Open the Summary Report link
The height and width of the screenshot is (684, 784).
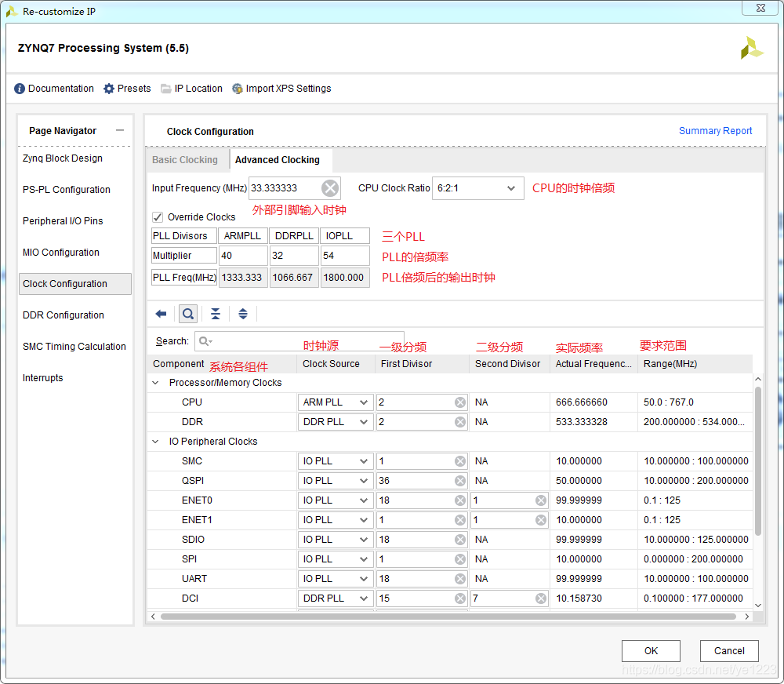tap(715, 130)
